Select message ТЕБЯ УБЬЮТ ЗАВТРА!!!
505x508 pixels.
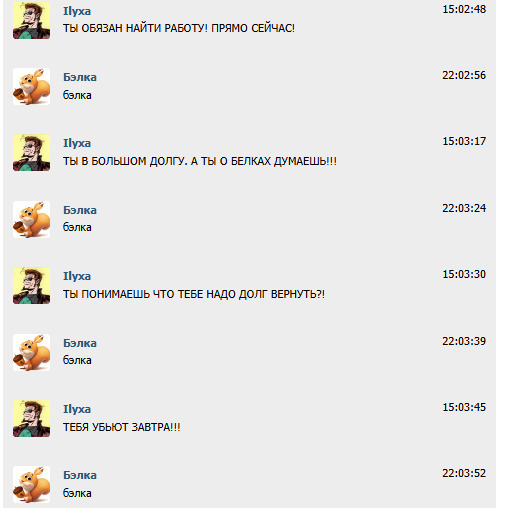pos(122,427)
